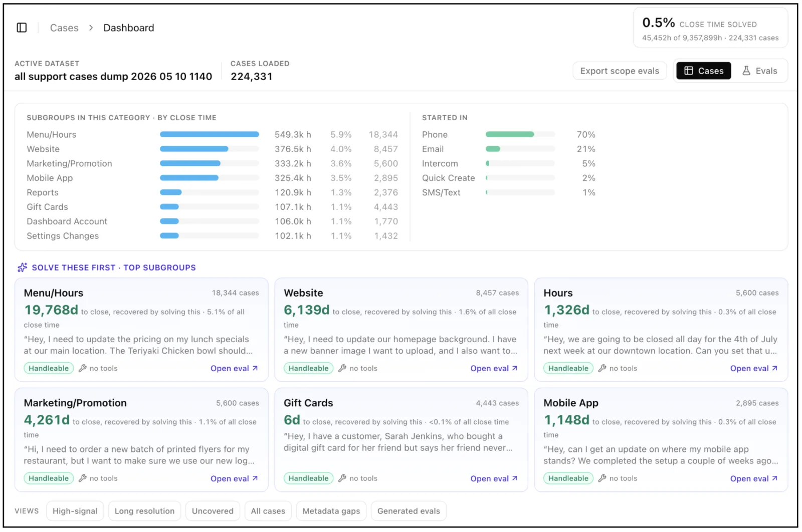Click the sparkle icon beside Solve These First

pyautogui.click(x=22, y=268)
